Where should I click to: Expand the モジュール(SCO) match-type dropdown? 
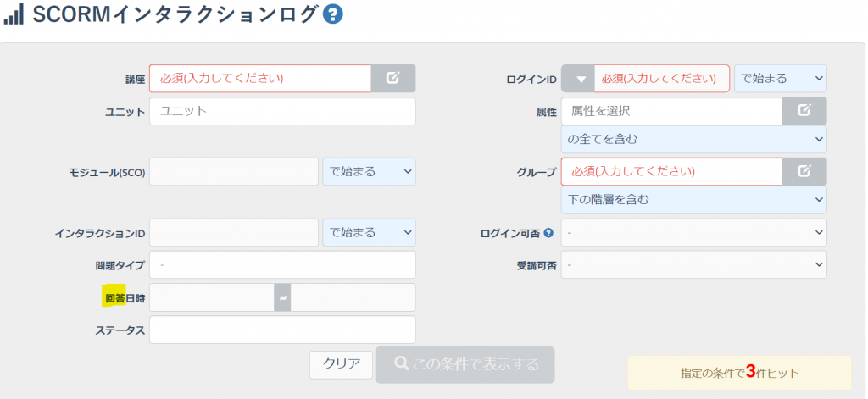click(x=369, y=171)
